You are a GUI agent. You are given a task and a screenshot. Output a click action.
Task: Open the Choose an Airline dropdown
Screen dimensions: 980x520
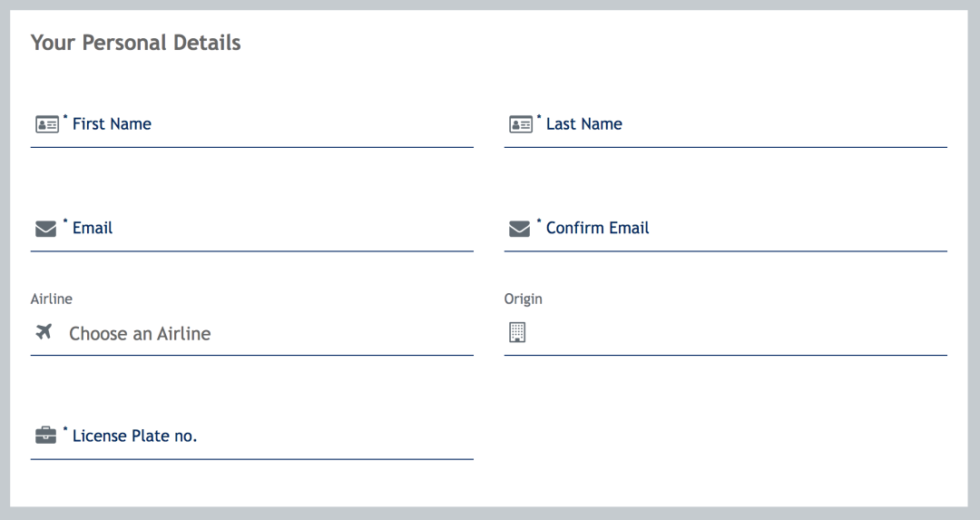tap(263, 334)
